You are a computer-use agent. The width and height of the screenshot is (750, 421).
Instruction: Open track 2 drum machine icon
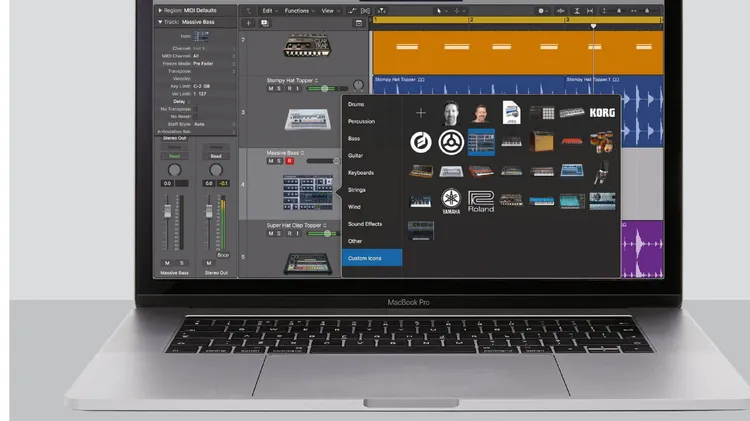(307, 46)
